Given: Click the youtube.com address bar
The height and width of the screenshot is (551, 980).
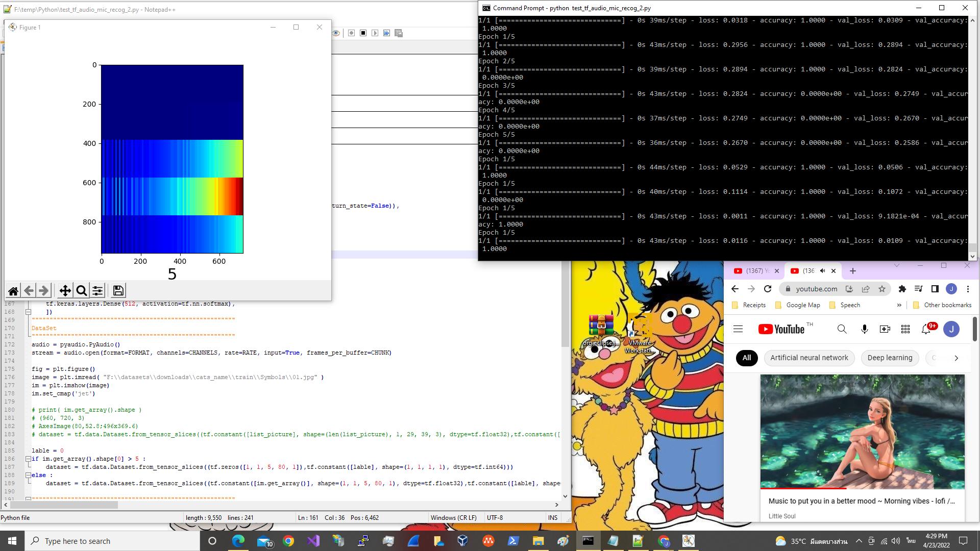Looking at the screenshot, I should click(x=816, y=289).
